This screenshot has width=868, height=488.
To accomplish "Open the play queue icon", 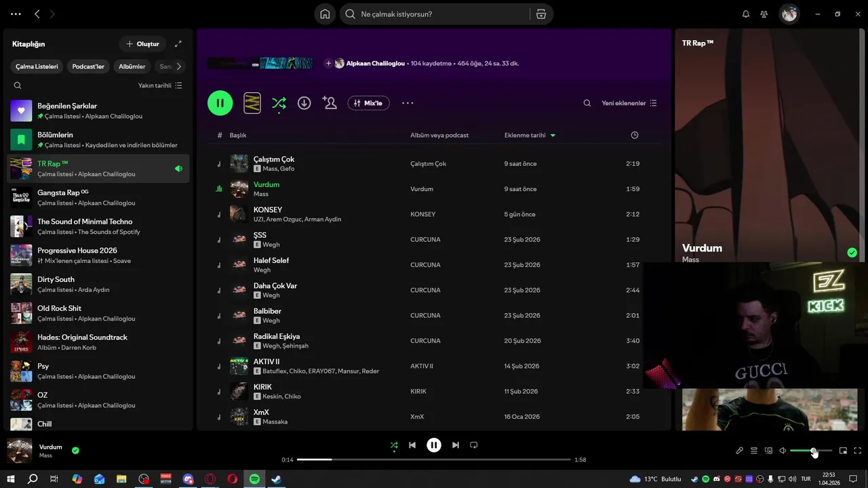I will [x=753, y=451].
